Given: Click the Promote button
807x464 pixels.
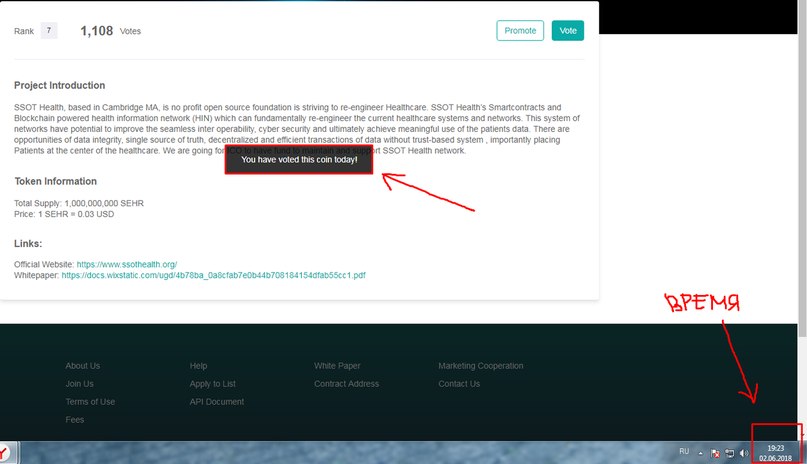Looking at the screenshot, I should pos(520,30).
